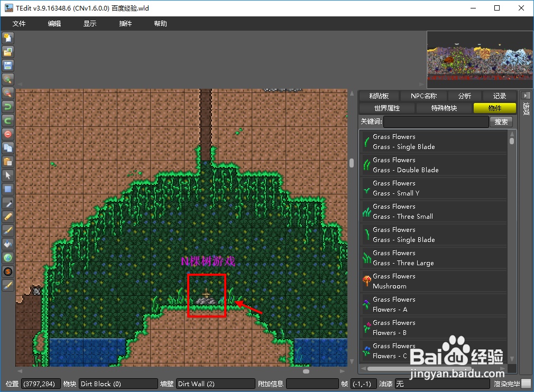Redo action with the green curved arrow
The image size is (534, 392).
click(x=8, y=120)
